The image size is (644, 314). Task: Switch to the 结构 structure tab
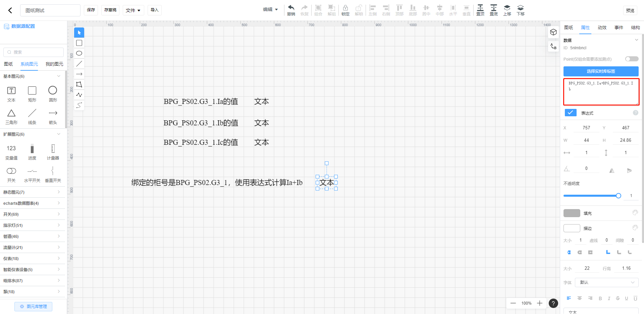pyautogui.click(x=636, y=27)
